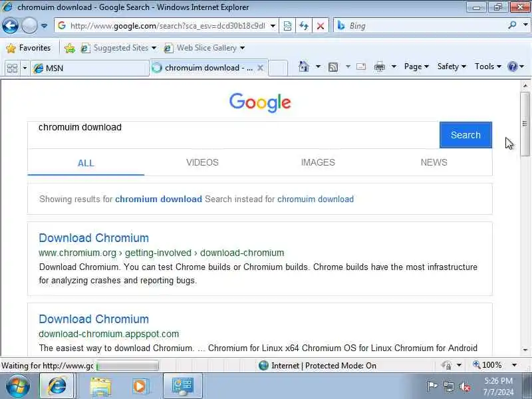Click the Action Center flag icon
Viewport: 532px width, 399px height.
(x=432, y=386)
